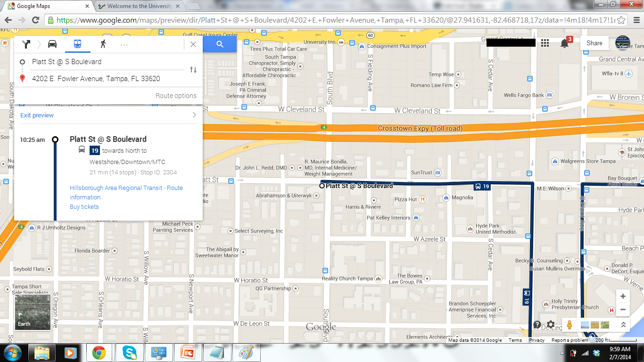Open the notifications bell
Image resolution: width=644 pixels, height=362 pixels.
564,43
